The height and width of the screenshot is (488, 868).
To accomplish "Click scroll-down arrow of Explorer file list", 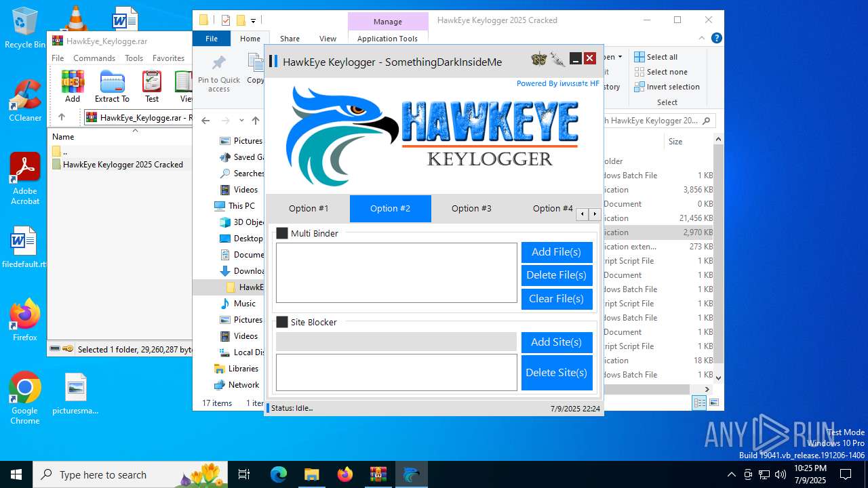I will tap(718, 378).
